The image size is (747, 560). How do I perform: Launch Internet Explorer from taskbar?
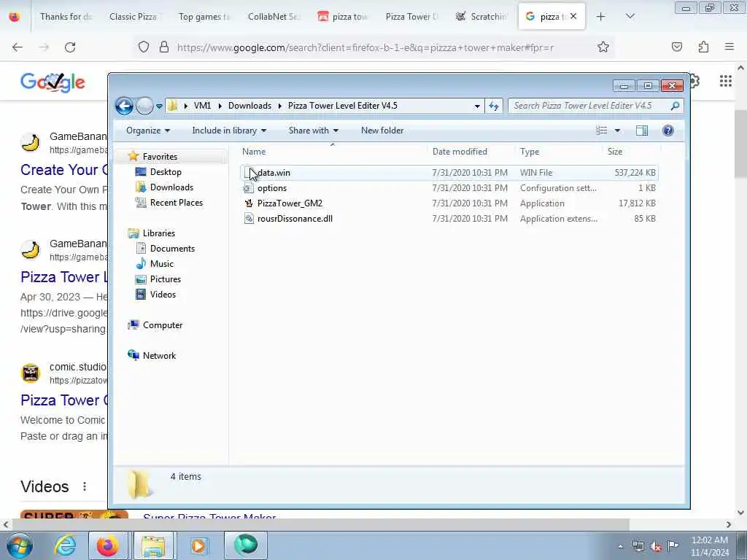click(64, 545)
